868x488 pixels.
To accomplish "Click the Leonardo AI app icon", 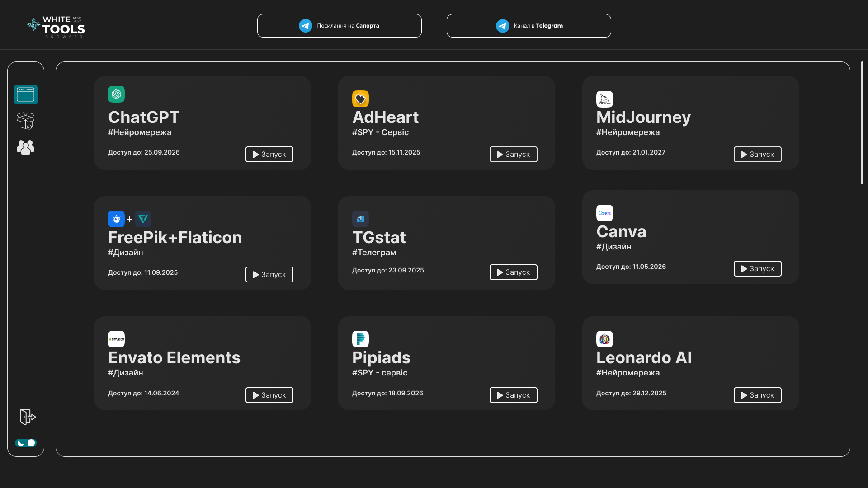I will [604, 339].
